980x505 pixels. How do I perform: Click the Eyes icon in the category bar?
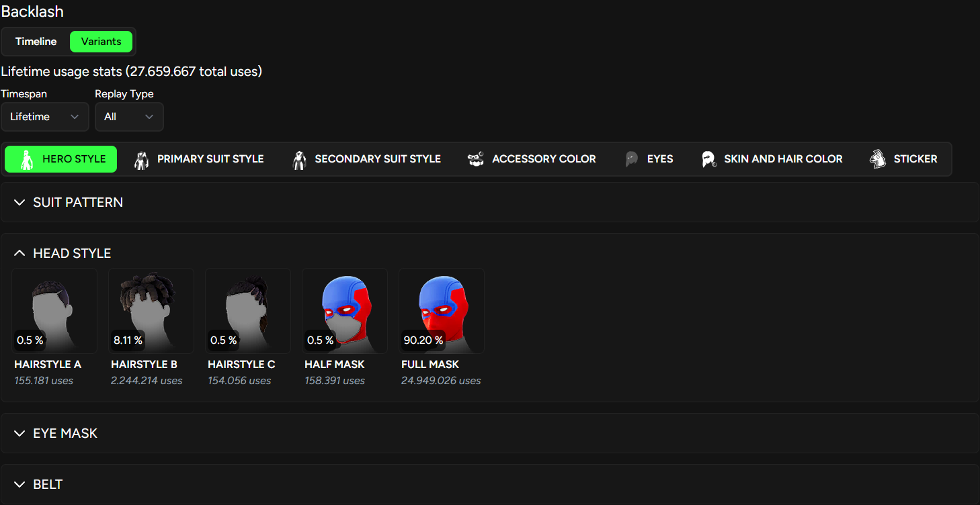coord(630,159)
